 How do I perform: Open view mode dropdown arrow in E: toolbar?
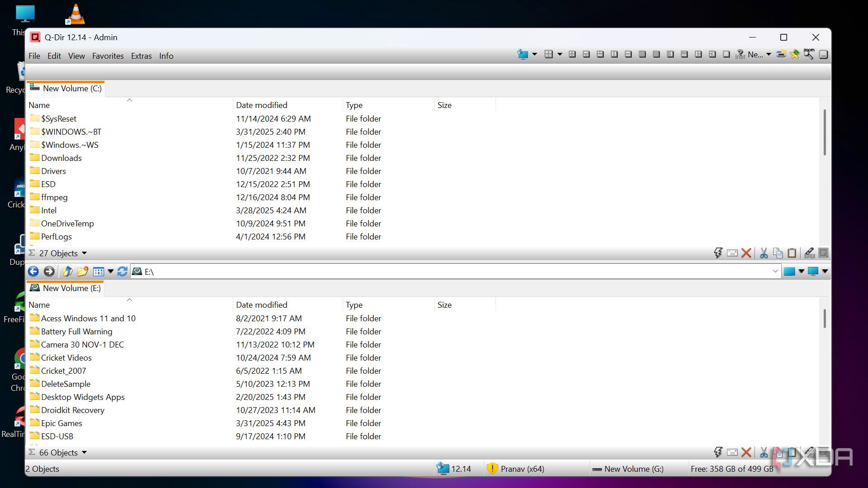[x=110, y=271]
